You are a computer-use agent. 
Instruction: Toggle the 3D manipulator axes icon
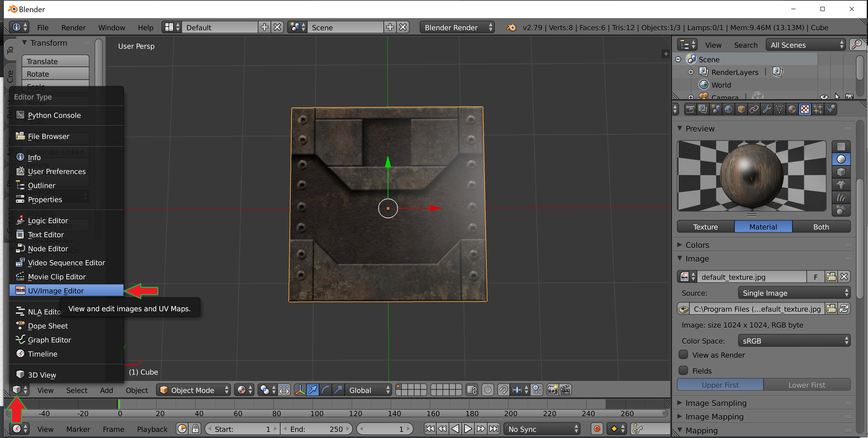click(x=300, y=390)
